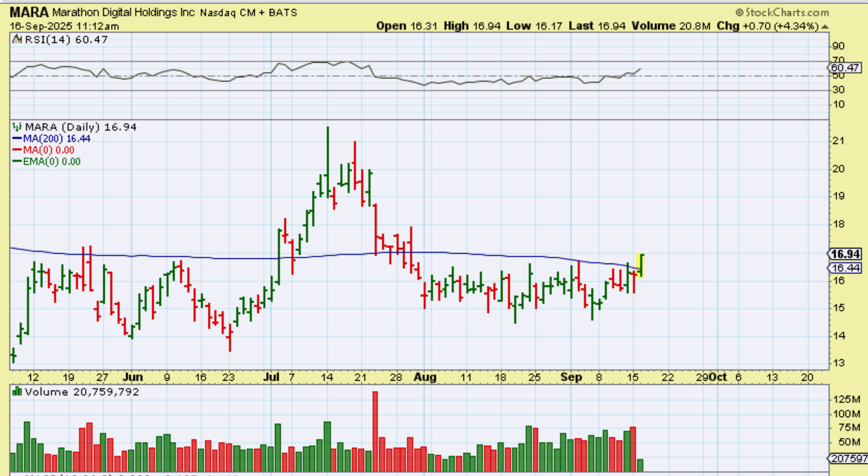Click the StockCharts.com watermark text
868x476 pixels.
pos(786,13)
